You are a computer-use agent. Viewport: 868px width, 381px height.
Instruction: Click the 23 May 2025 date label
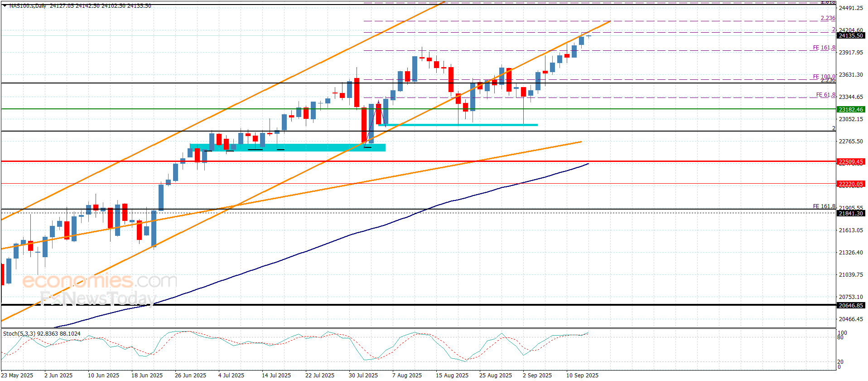17,375
